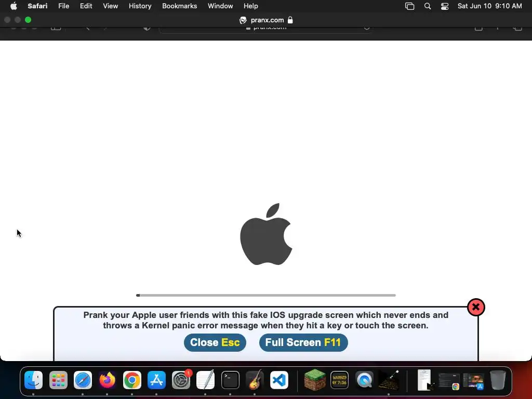Image resolution: width=532 pixels, height=399 pixels.
Task: Open the minimized window with App Store badge
Action: (x=474, y=381)
